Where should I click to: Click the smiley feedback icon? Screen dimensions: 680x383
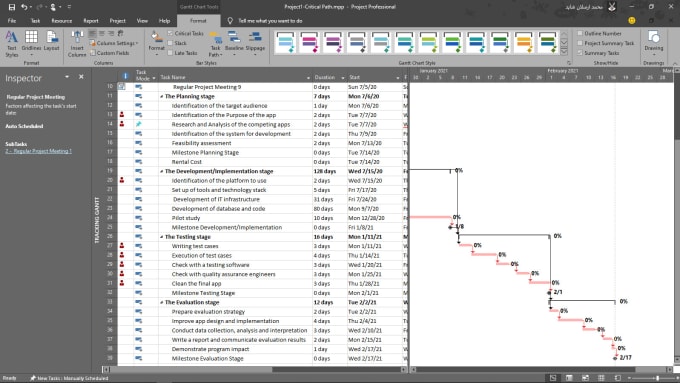click(x=632, y=20)
